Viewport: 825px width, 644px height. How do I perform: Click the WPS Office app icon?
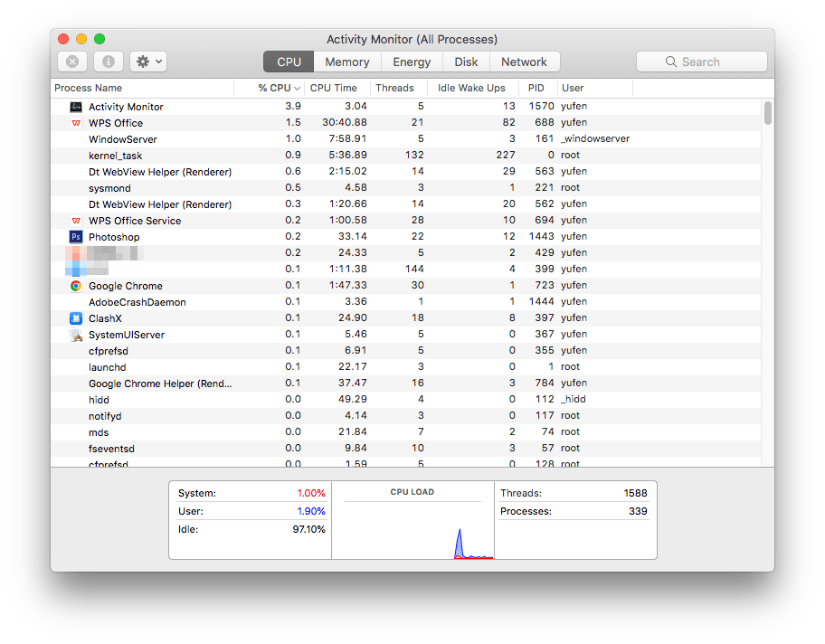pyautogui.click(x=75, y=122)
